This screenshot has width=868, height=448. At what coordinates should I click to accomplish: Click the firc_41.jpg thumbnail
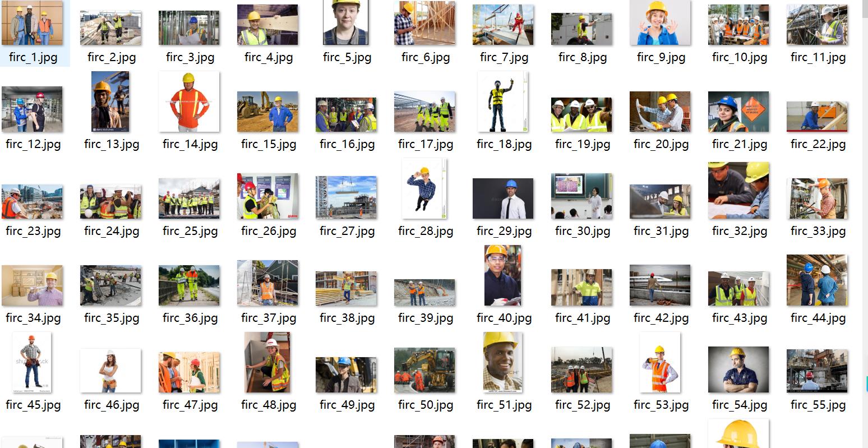point(581,287)
